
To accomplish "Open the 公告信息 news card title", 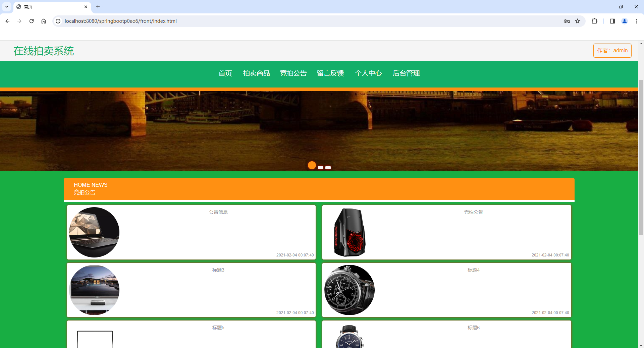I will pos(218,212).
